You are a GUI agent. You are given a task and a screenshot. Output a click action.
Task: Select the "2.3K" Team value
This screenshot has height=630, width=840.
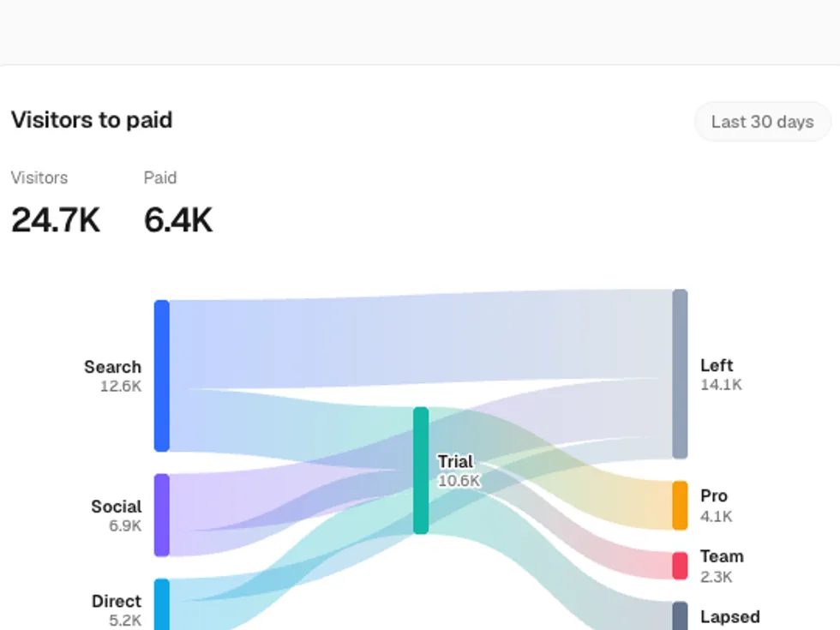click(x=716, y=577)
